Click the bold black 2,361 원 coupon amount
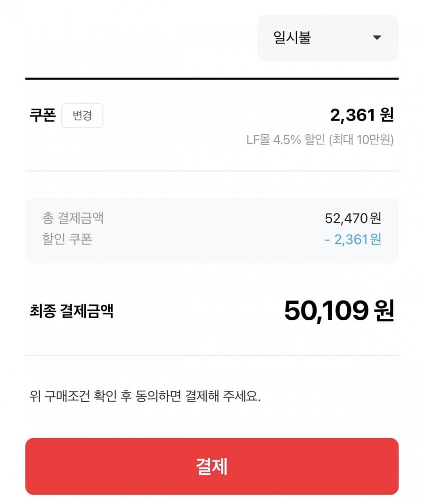 pyautogui.click(x=362, y=115)
